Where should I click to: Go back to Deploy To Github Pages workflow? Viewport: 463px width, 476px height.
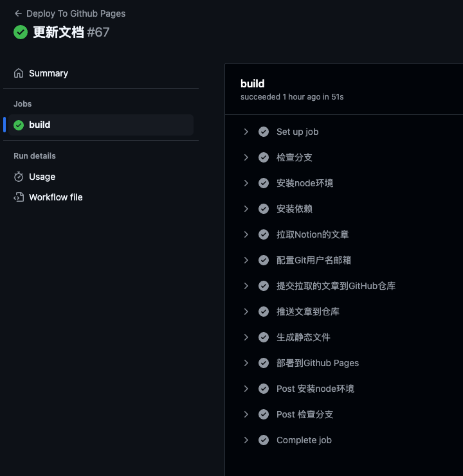point(76,13)
